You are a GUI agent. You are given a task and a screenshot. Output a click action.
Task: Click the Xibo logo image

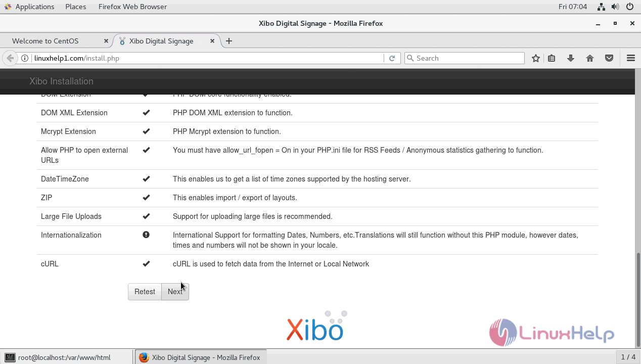317,326
